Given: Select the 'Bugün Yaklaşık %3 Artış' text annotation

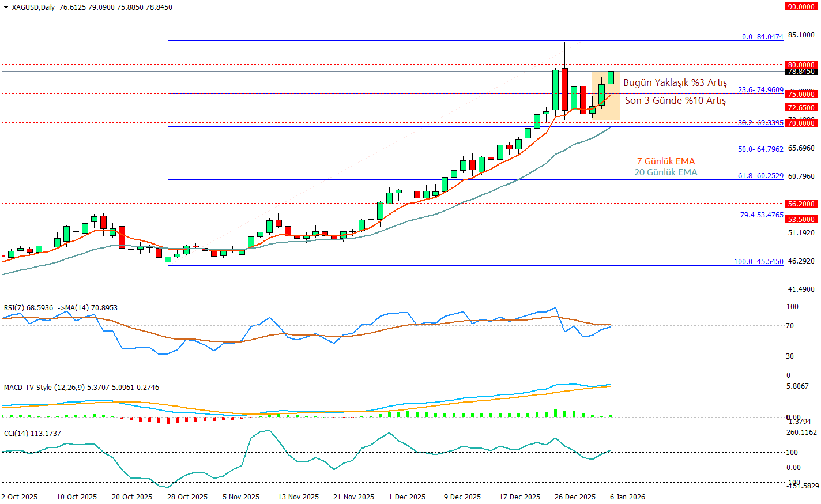Looking at the screenshot, I should coord(675,83).
